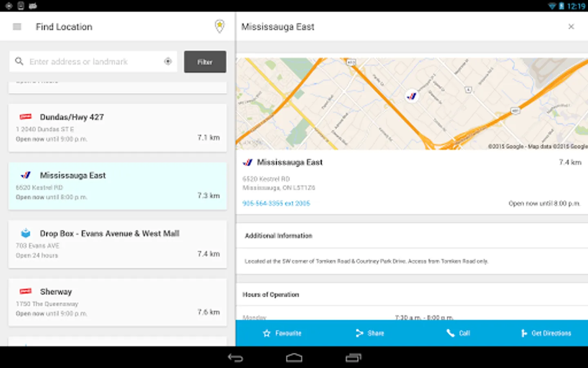Viewport: 588px width, 368px height.
Task: Click the location marker on the map
Action: pyautogui.click(x=412, y=96)
